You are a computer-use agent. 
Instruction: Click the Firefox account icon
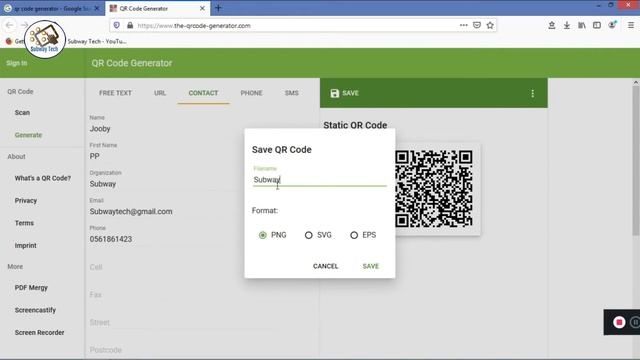(x=612, y=25)
